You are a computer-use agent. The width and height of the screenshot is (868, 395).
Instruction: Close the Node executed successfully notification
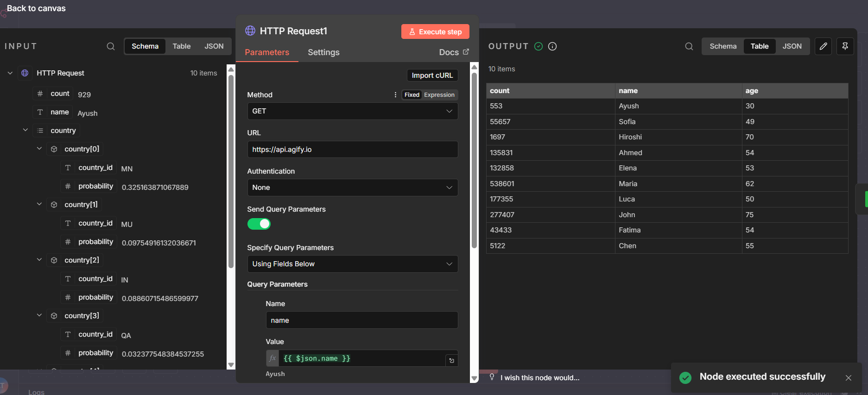(849, 378)
